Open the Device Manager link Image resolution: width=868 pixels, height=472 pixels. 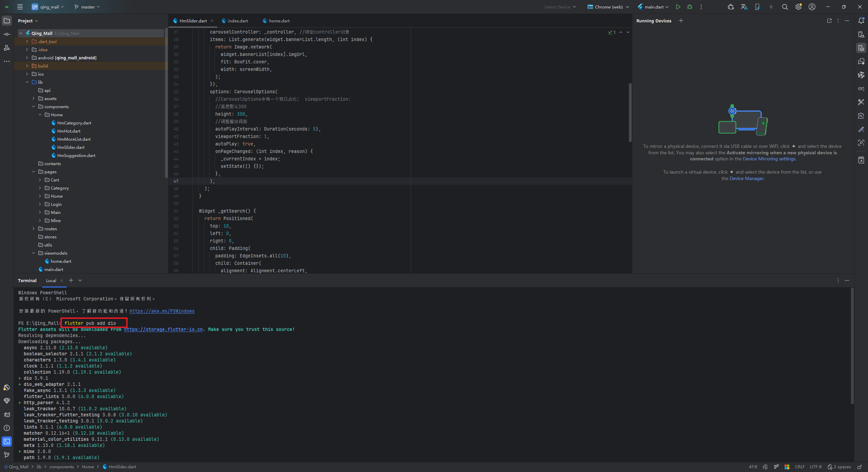(746, 178)
